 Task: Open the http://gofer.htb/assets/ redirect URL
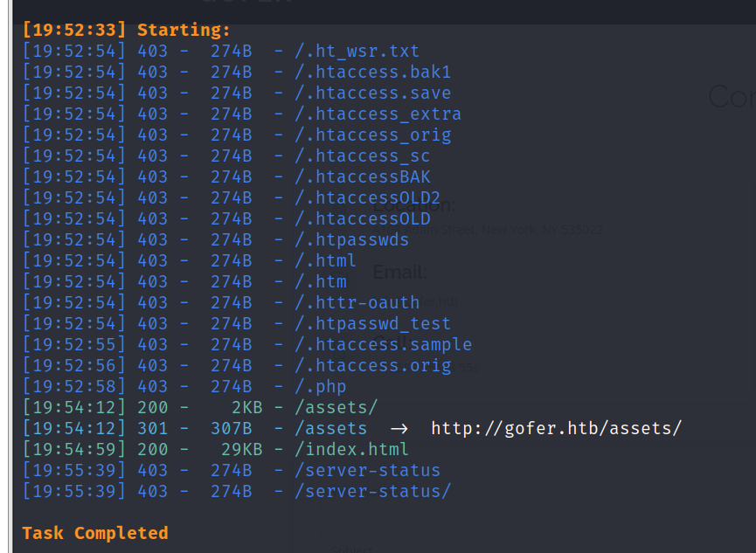tap(557, 429)
